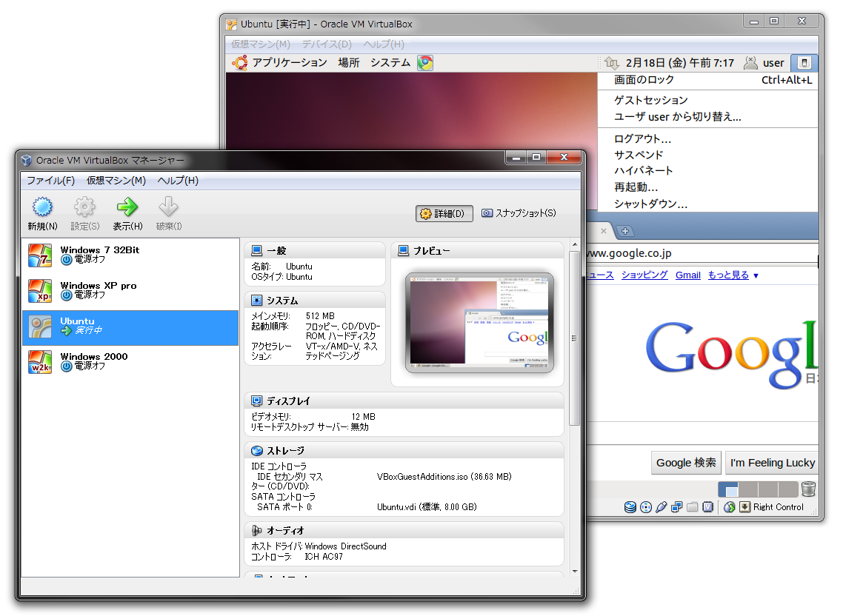Open the Ubuntu アプリケーション menu
This screenshot has width=843, height=616.
point(290,63)
